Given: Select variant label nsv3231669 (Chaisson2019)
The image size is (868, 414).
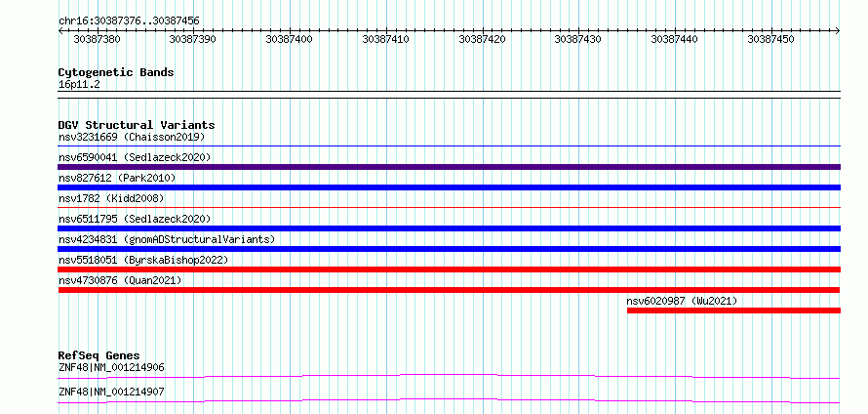Looking at the screenshot, I should pos(132,137).
